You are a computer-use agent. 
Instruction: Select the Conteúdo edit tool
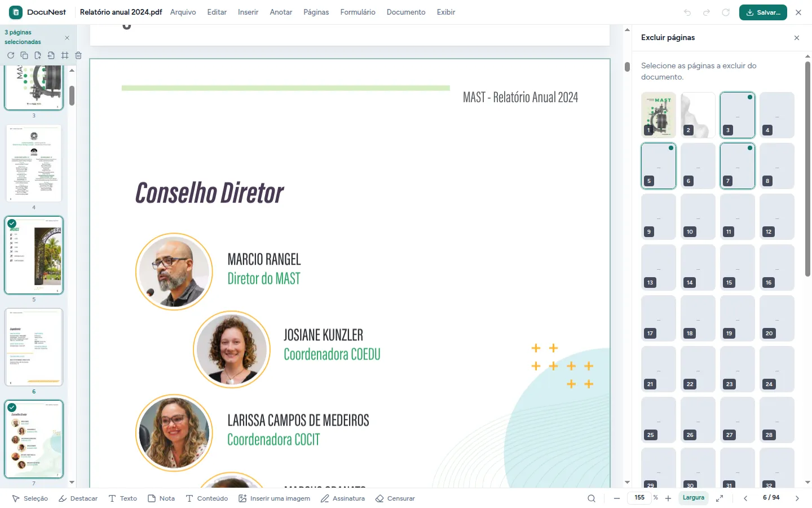point(207,498)
